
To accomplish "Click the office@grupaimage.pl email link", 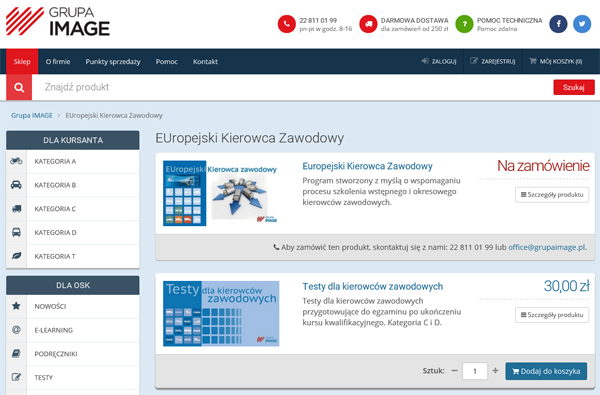I will click(547, 247).
